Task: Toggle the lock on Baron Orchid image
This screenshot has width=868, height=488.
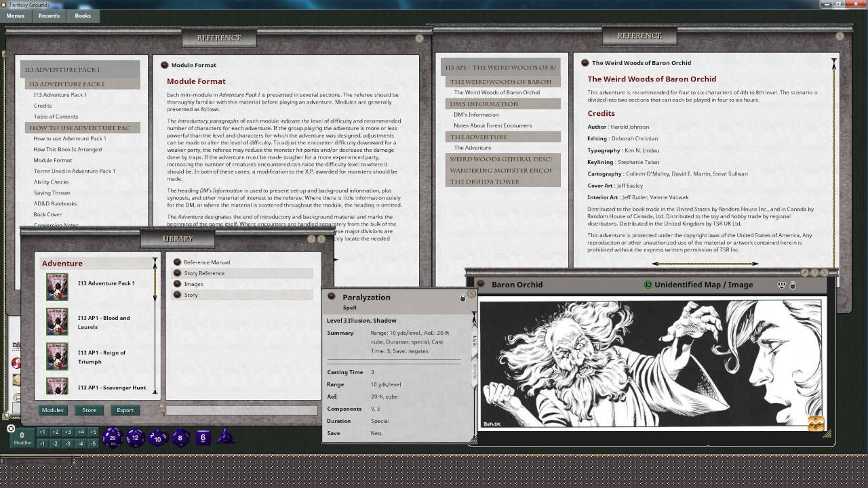Action: click(792, 285)
